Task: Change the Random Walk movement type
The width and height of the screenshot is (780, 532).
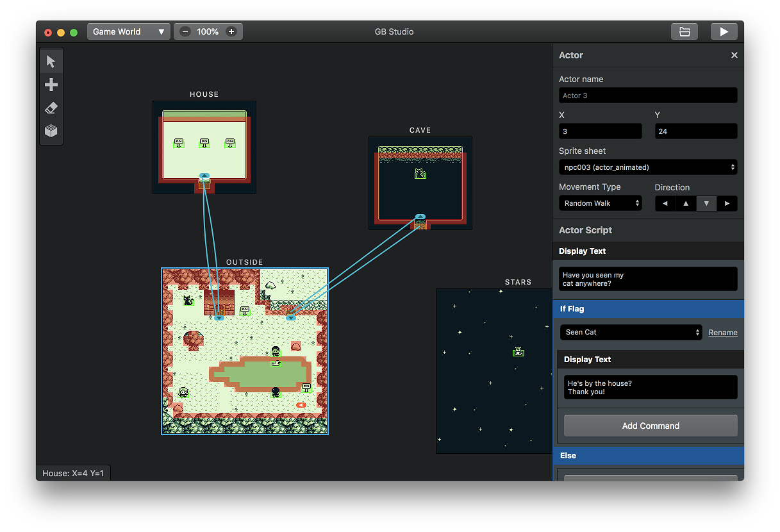Action: tap(601, 203)
